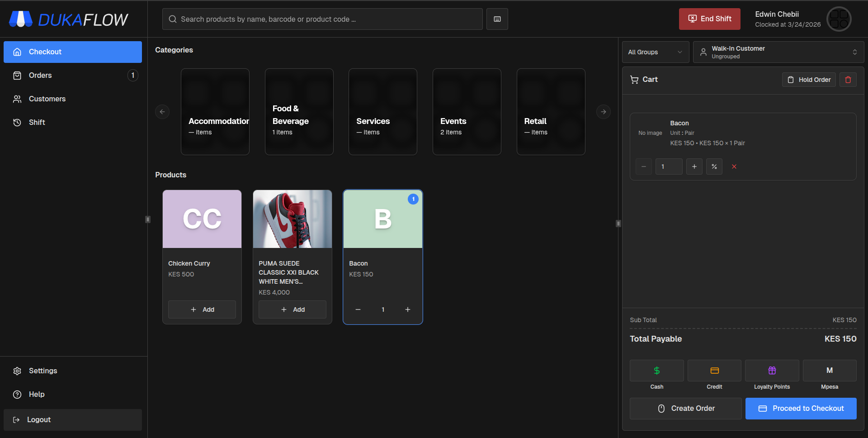Apply discount with the percent icon

coord(714,167)
